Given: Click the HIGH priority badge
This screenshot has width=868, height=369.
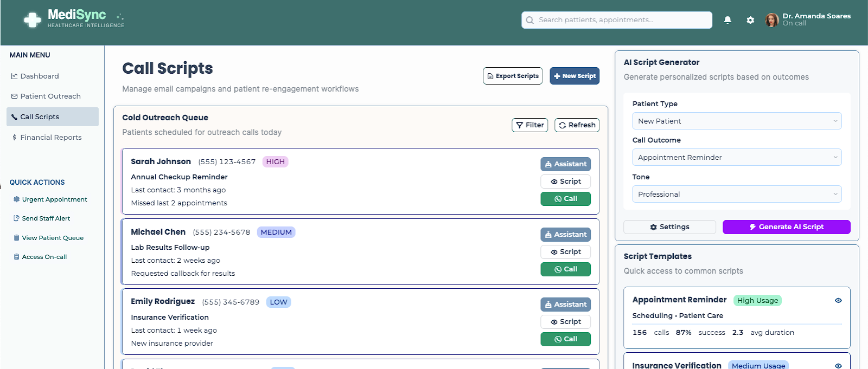Looking at the screenshot, I should click(x=276, y=162).
